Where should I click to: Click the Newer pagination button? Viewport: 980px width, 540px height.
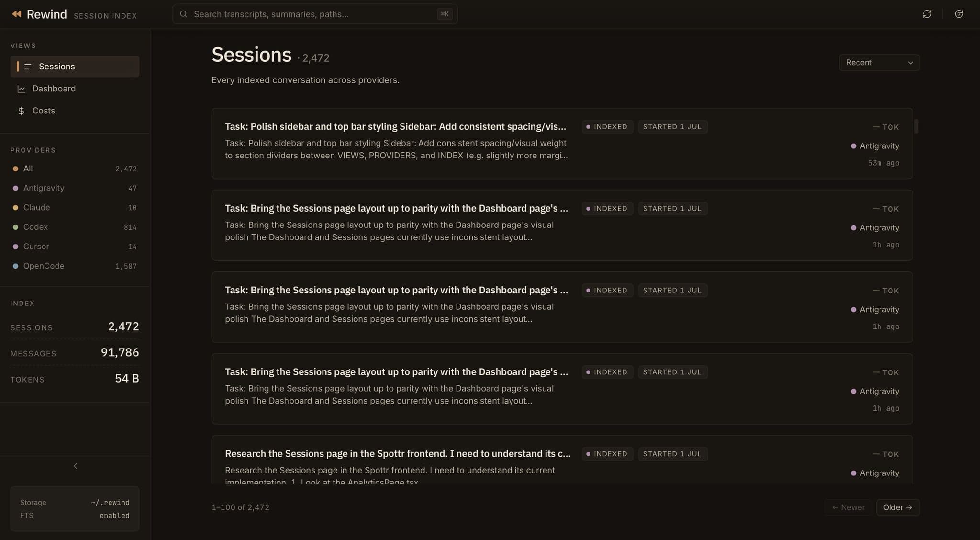848,507
